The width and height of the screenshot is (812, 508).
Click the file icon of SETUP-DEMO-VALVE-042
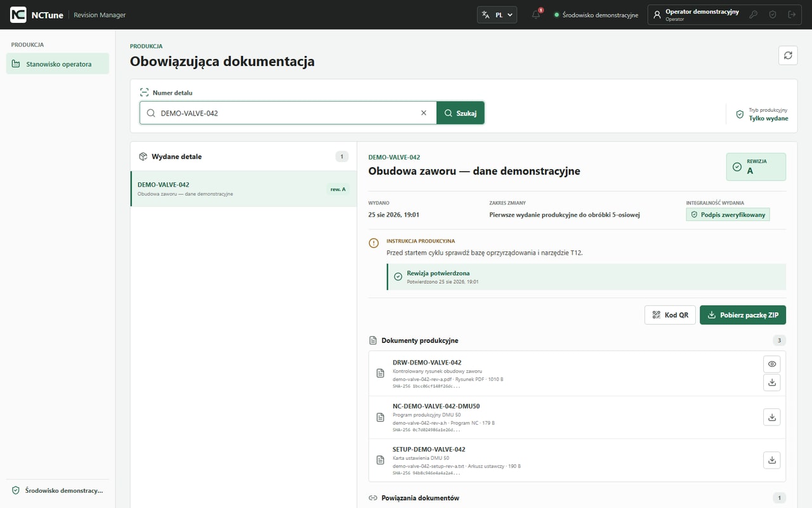(x=381, y=460)
